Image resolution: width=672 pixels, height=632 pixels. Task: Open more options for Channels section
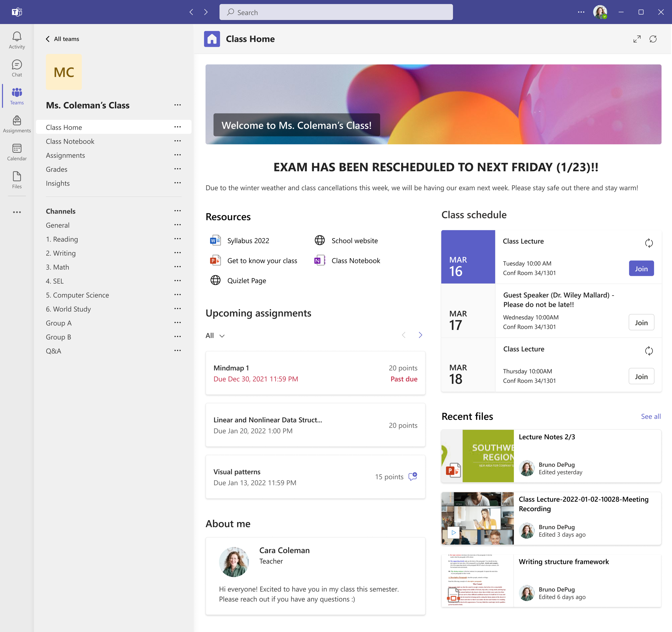pos(177,211)
